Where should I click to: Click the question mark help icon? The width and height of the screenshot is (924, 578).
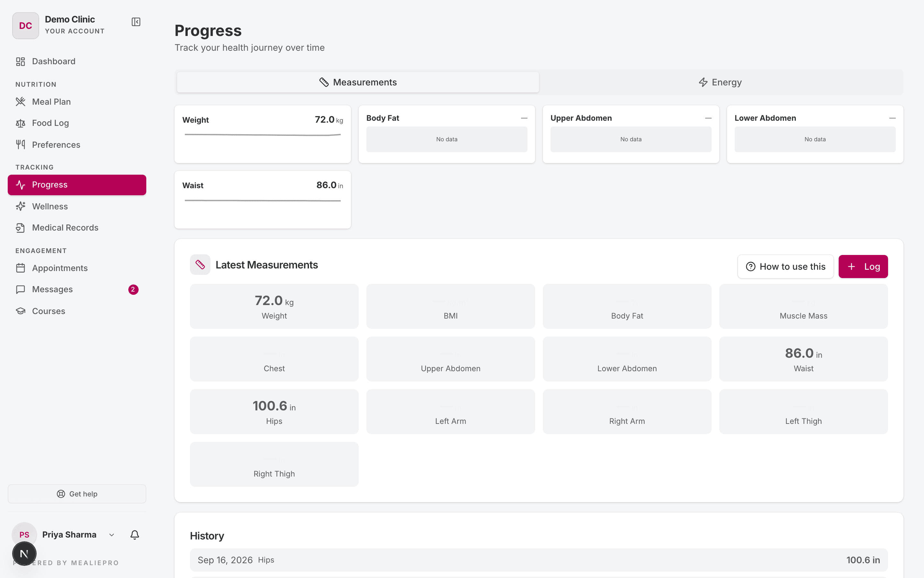(x=751, y=267)
